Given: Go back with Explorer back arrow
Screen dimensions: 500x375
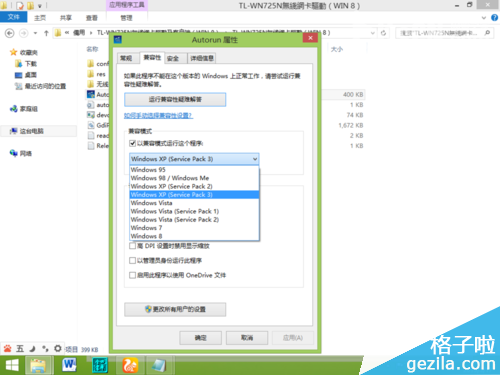Looking at the screenshot, I should (10, 33).
